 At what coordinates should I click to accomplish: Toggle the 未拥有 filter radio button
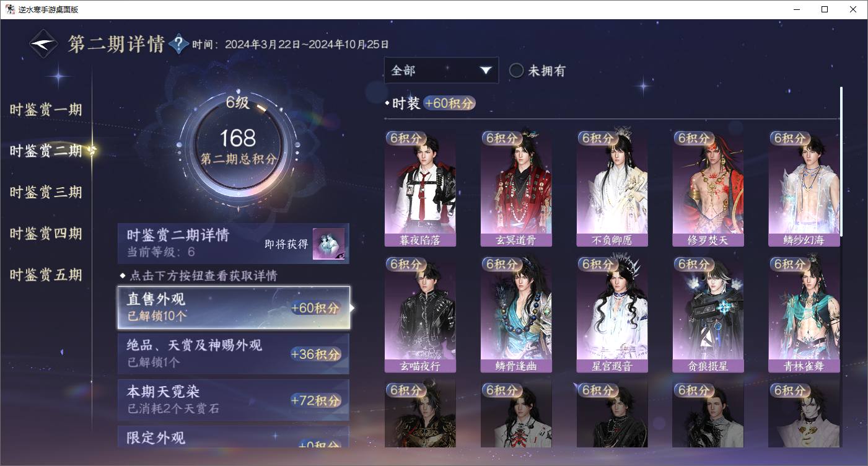[x=516, y=71]
